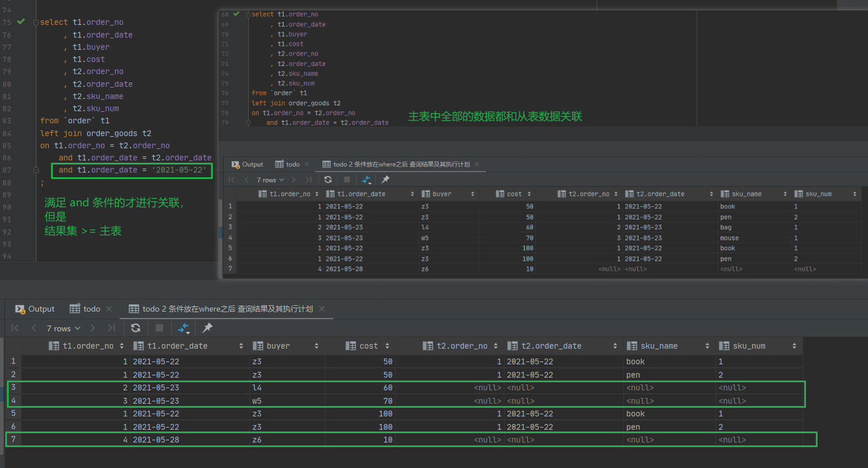
Task: Click the reload icon in the upper-right results toolbar
Action: pyautogui.click(x=328, y=180)
